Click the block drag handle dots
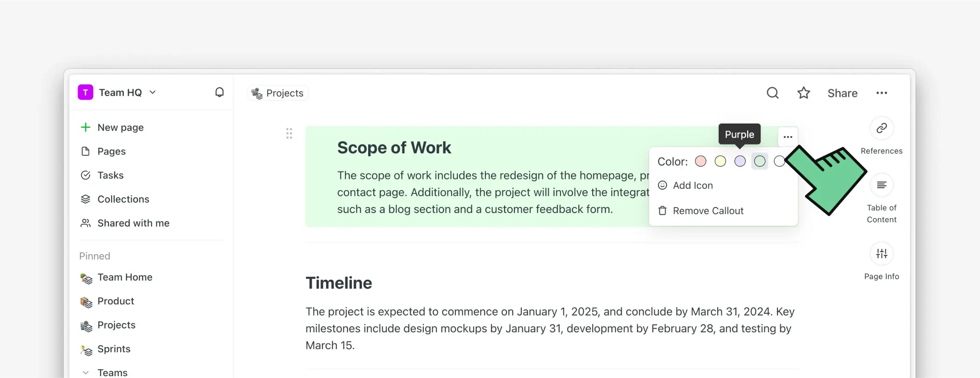980x378 pixels. [x=289, y=134]
